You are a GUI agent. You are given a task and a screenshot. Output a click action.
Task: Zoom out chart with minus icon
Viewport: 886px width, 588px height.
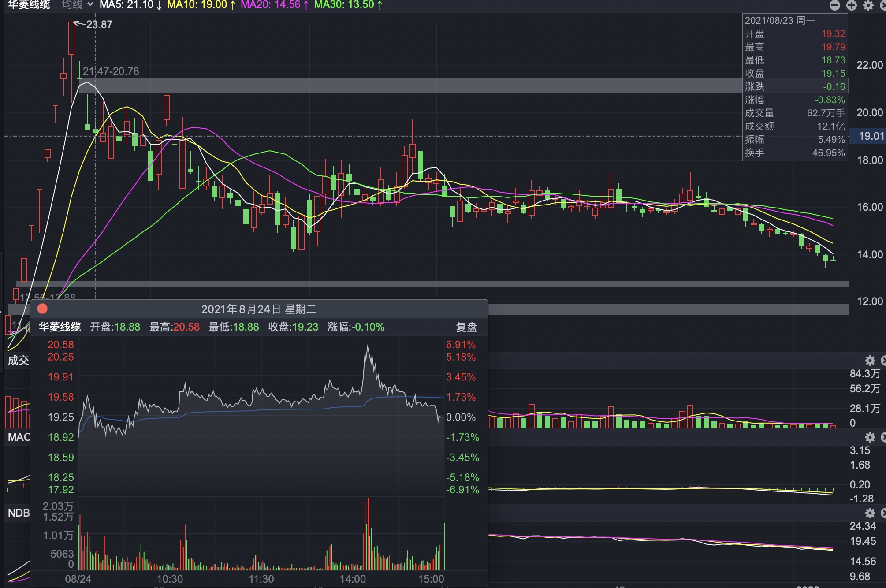pos(835,5)
